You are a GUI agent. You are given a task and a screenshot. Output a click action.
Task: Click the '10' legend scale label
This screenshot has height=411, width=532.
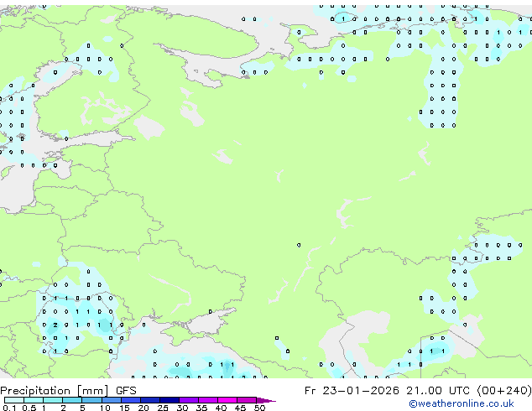tap(105, 408)
